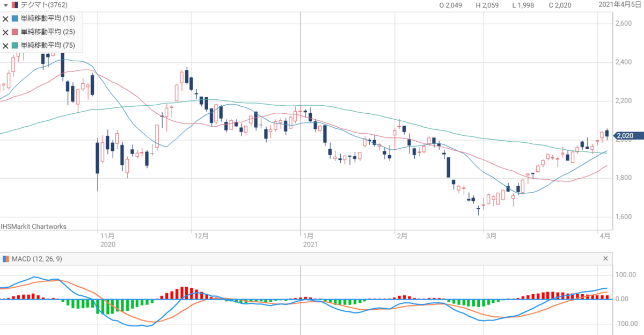Click blue color swatch for 単純移動平均 (15)

(x=16, y=19)
